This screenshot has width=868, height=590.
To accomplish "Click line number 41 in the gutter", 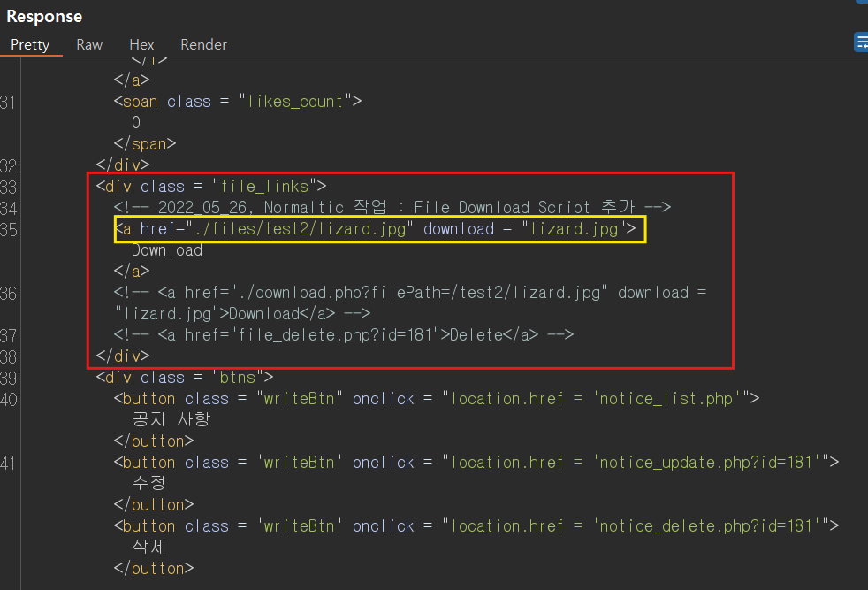I will (9, 464).
